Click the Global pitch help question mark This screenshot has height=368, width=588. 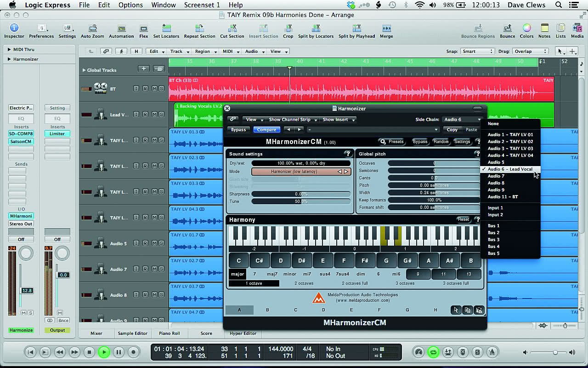pos(478,154)
